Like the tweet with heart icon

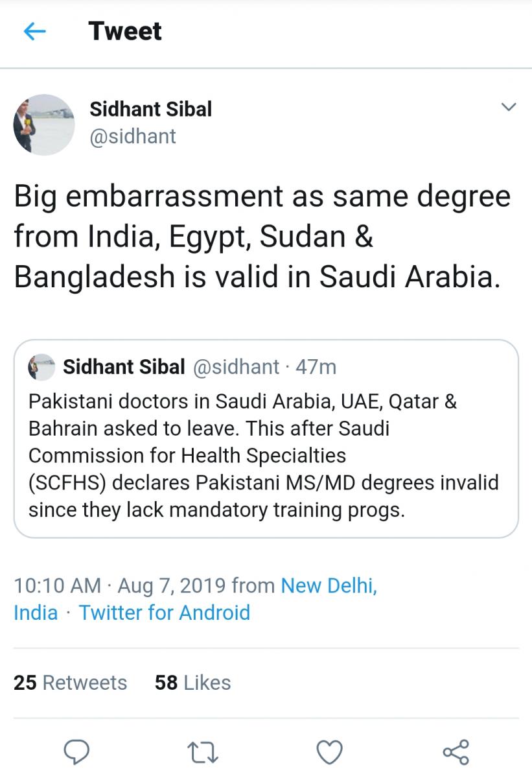tap(329, 752)
